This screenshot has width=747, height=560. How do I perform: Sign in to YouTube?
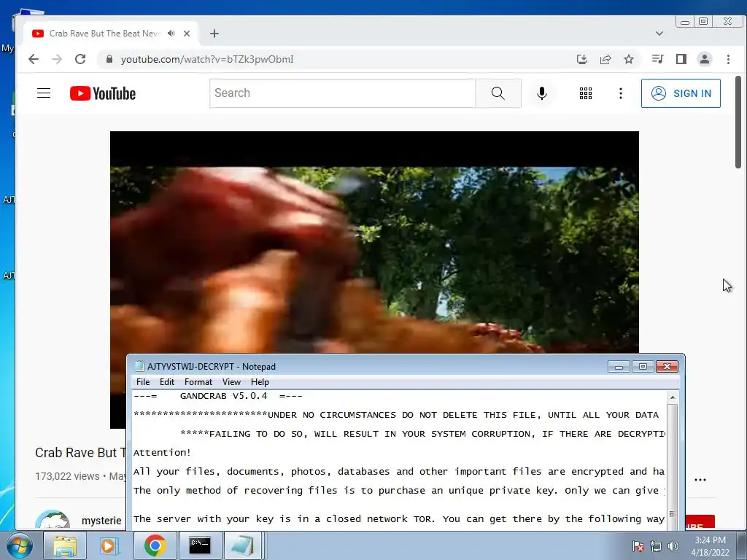pyautogui.click(x=681, y=93)
